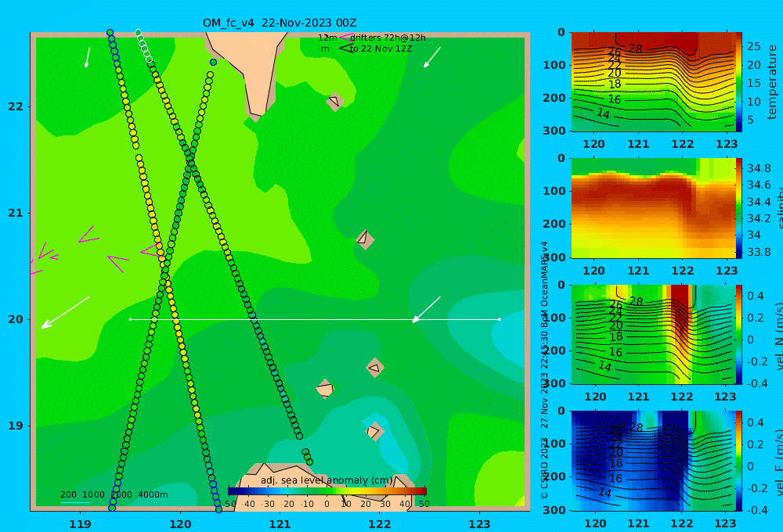Screen dimensions: 783x532
Task: Click the white transect line at latitude 20
Action: [315, 319]
